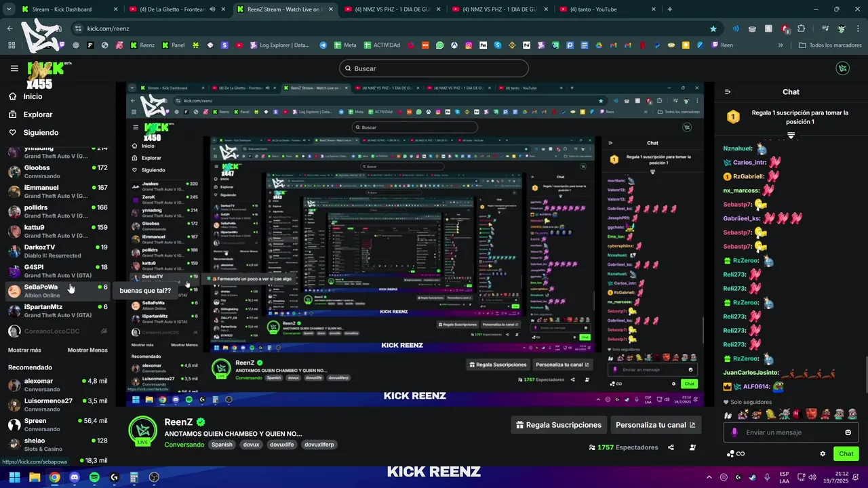Share the stream via share icon
This screenshot has width=868, height=488.
coord(671,447)
